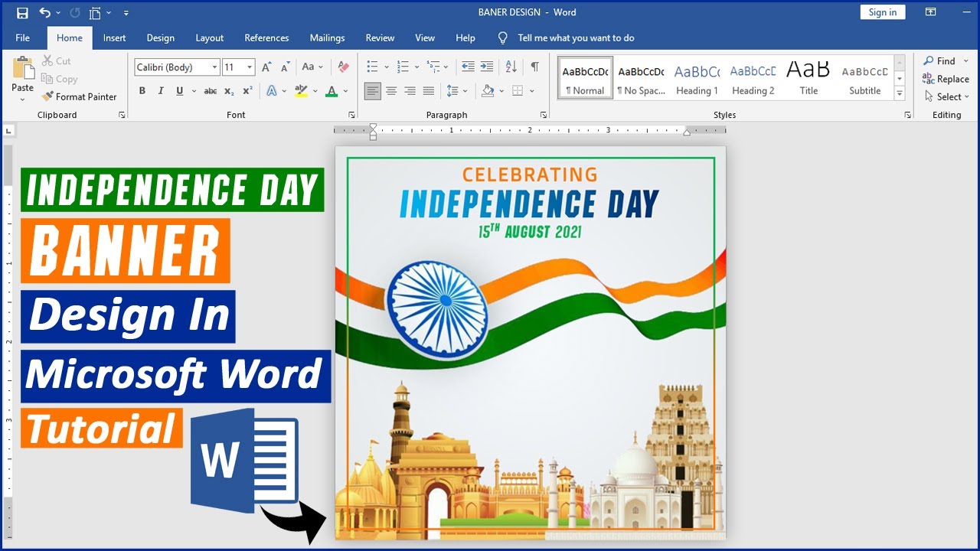Toggle show paragraph marks
Image resolution: width=980 pixels, height=551 pixels.
click(534, 67)
